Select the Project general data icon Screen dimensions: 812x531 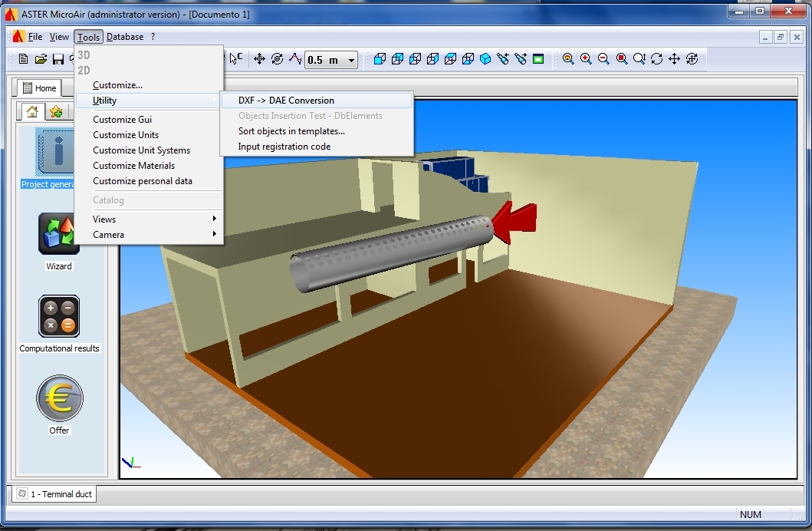(x=54, y=152)
